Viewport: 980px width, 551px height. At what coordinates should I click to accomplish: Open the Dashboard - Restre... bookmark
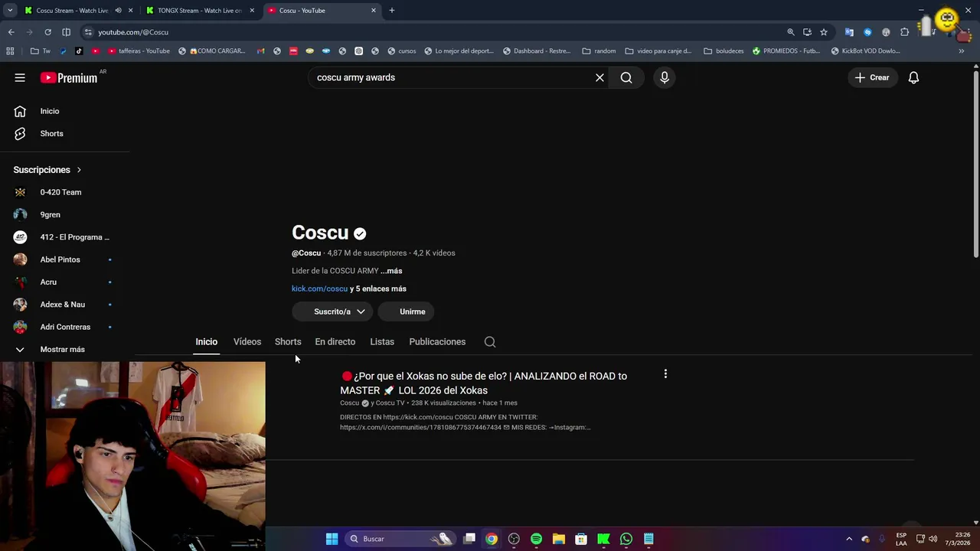coord(537,51)
